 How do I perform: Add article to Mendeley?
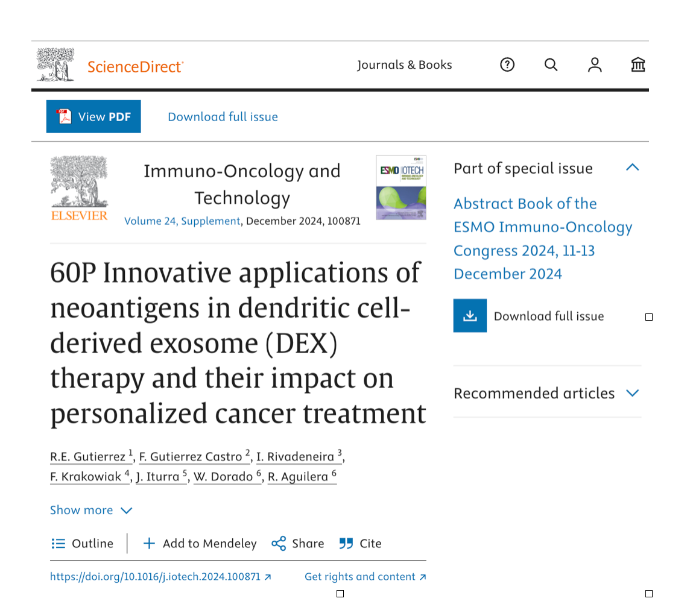point(200,544)
